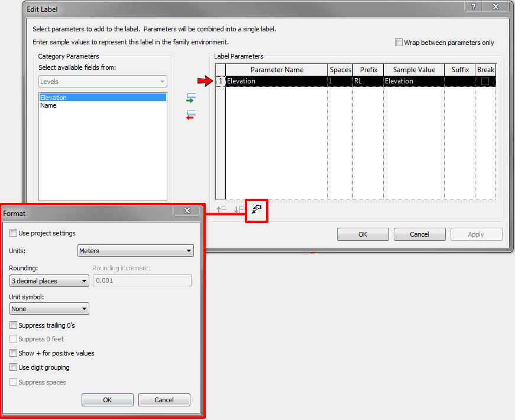Open the Units dropdown showing Meters
Screen dimensions: 515x420
(x=135, y=251)
